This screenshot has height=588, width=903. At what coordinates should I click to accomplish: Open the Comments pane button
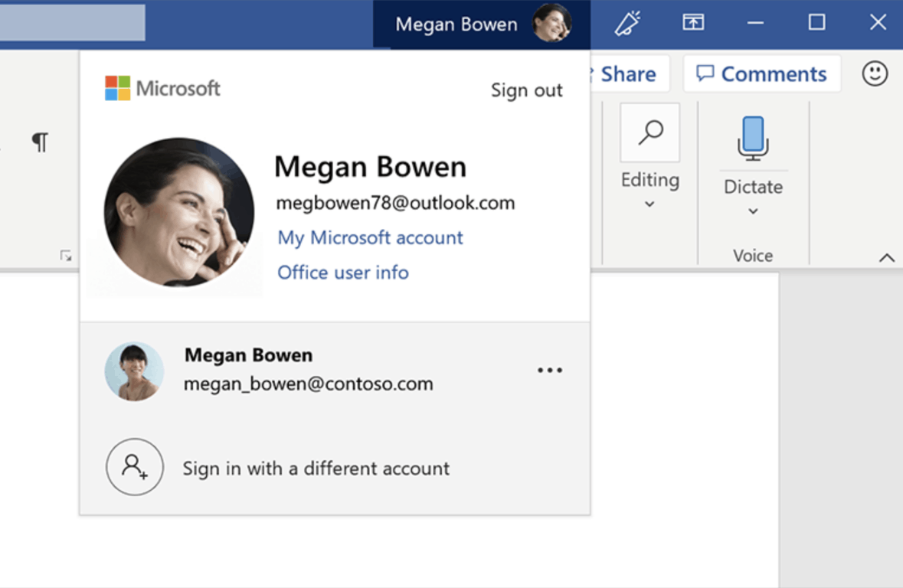[761, 74]
